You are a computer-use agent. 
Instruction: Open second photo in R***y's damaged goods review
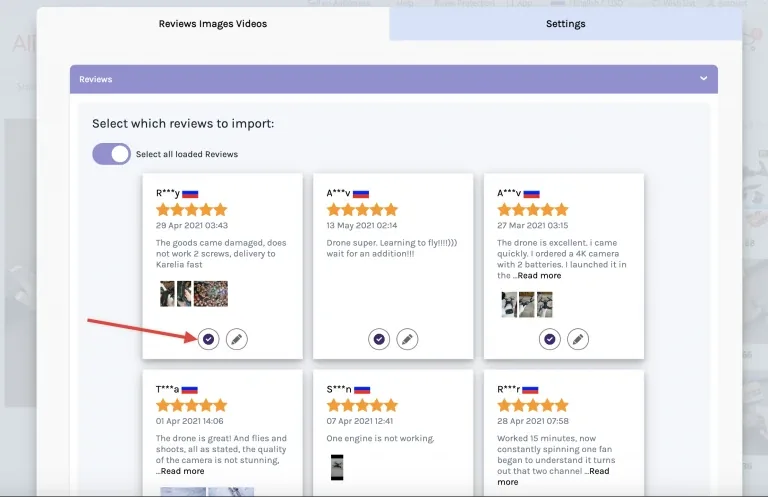click(184, 293)
